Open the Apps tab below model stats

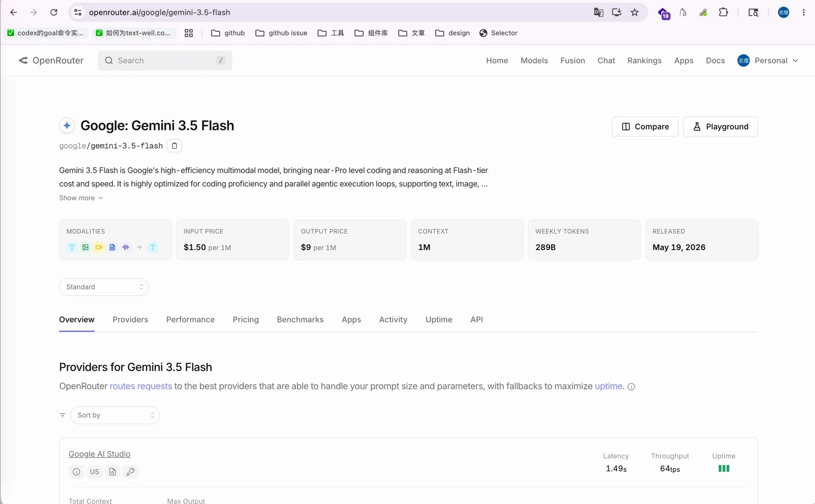tap(351, 320)
